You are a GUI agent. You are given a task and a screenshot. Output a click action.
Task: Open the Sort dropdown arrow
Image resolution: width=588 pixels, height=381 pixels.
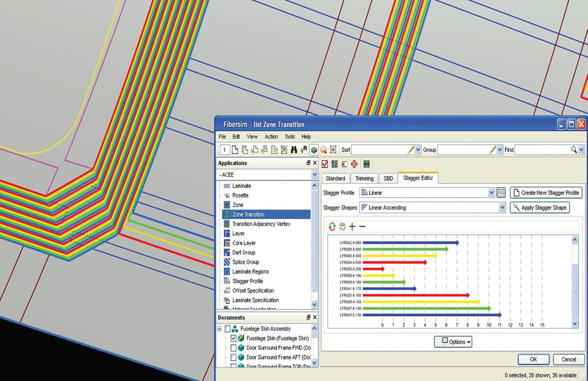418,150
